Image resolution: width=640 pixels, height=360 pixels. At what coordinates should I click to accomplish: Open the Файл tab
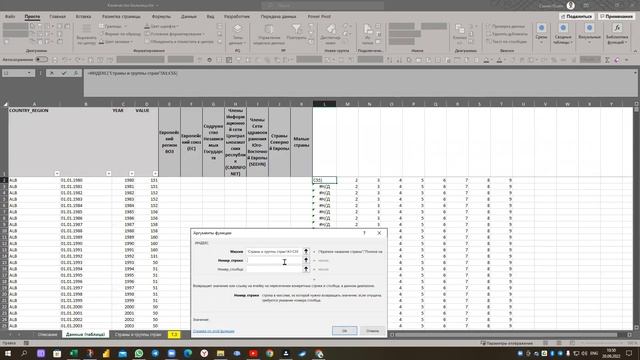10,16
